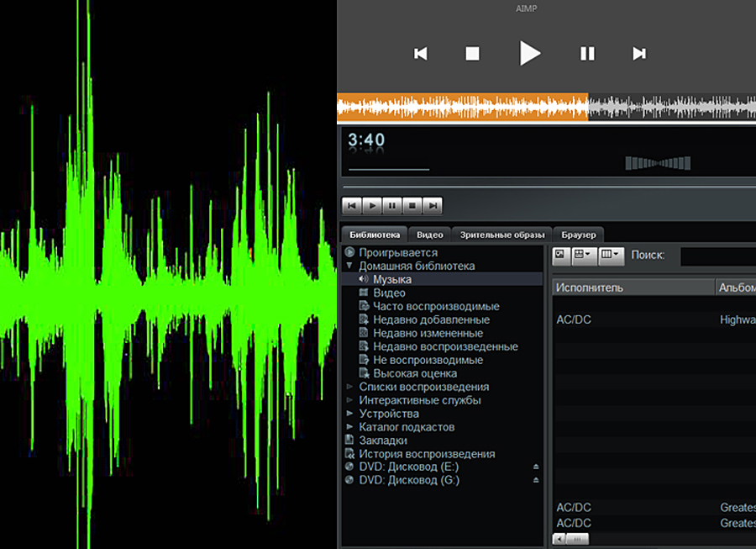This screenshot has width=756, height=549.
Task: Click the large Stop square icon
Action: pyautogui.click(x=472, y=54)
